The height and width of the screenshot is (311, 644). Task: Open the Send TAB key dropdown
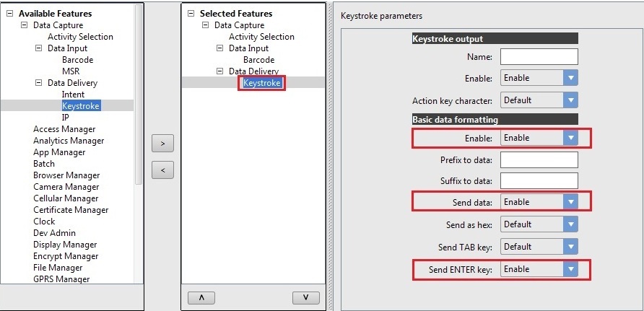[x=570, y=247]
